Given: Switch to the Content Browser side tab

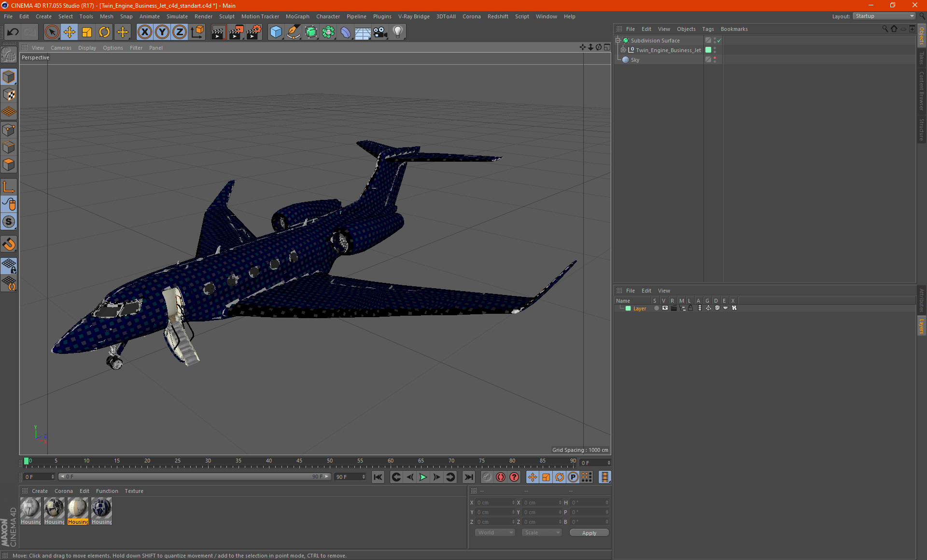Looking at the screenshot, I should pos(921,91).
